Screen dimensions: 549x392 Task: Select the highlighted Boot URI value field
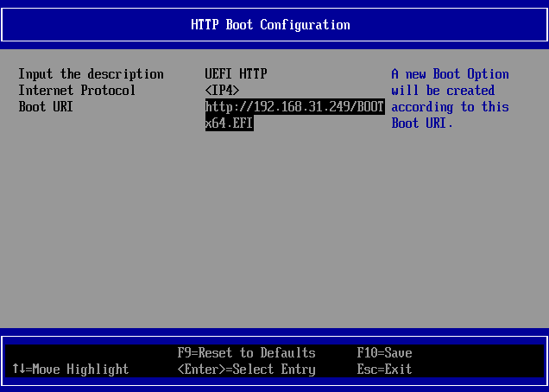(295, 115)
